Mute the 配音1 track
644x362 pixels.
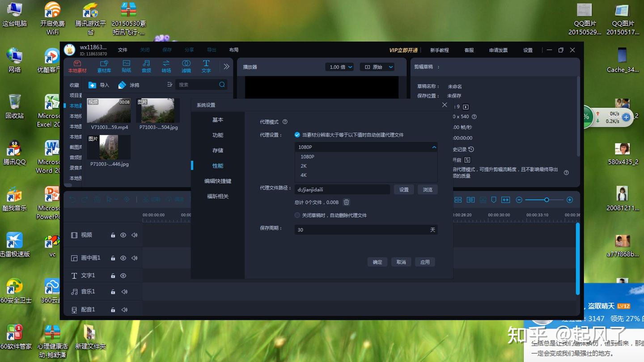coord(124,310)
